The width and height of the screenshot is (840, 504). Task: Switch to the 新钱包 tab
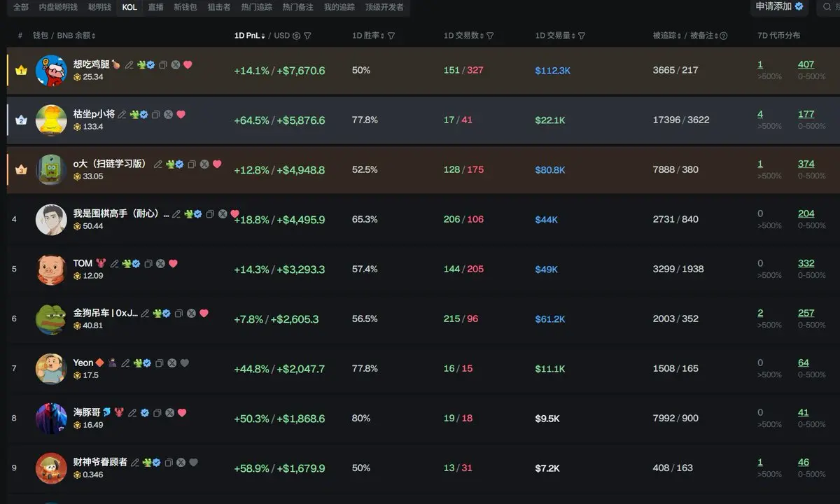pos(185,7)
